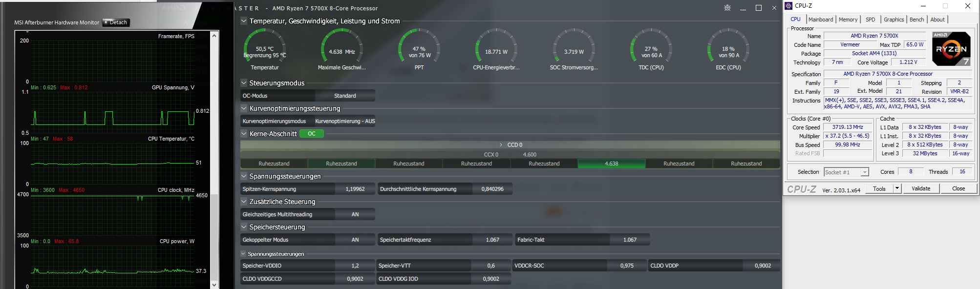
Task: Click the CPU-Z logo icon in title bar
Action: coord(788,6)
